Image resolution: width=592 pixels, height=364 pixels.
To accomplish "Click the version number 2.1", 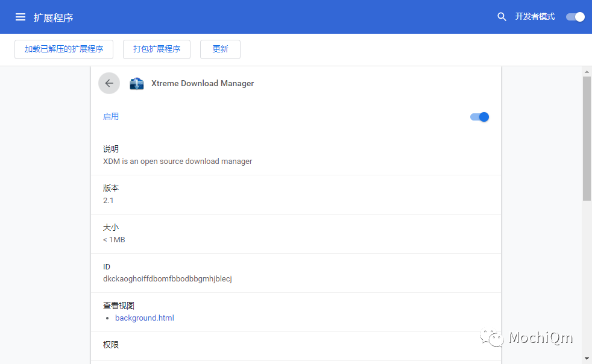I will [x=109, y=200].
